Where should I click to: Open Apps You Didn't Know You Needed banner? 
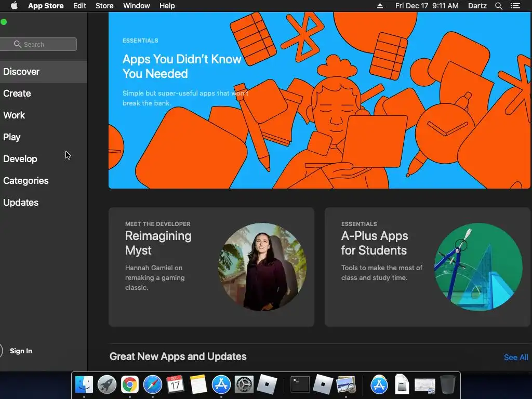tap(320, 100)
